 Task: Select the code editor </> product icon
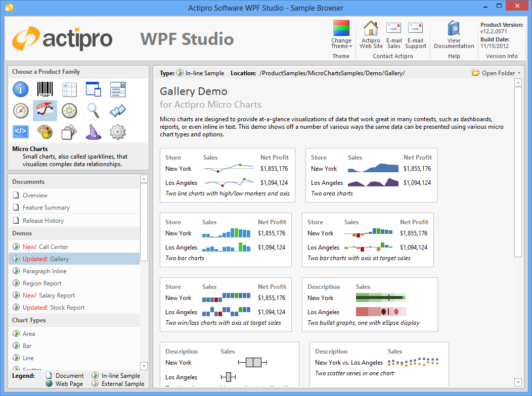(21, 132)
